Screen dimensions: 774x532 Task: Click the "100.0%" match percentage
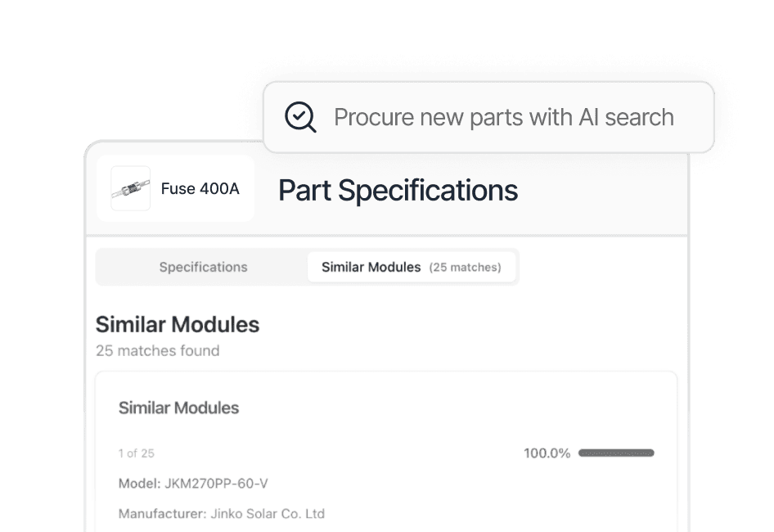(547, 453)
